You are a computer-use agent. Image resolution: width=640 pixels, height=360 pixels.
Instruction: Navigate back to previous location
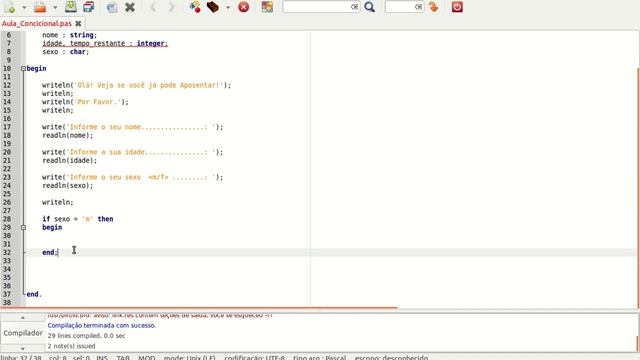coord(153,7)
